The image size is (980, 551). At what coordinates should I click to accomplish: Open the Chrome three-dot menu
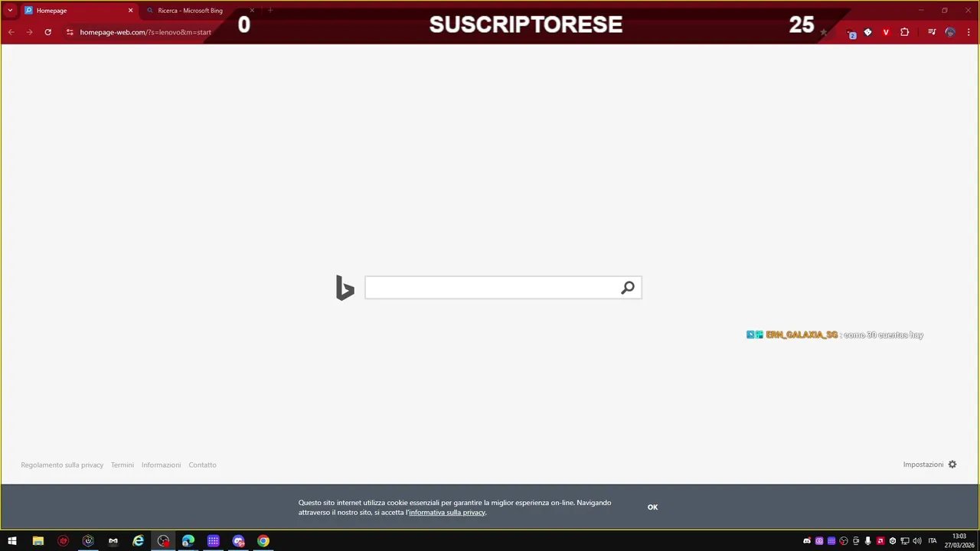click(969, 32)
